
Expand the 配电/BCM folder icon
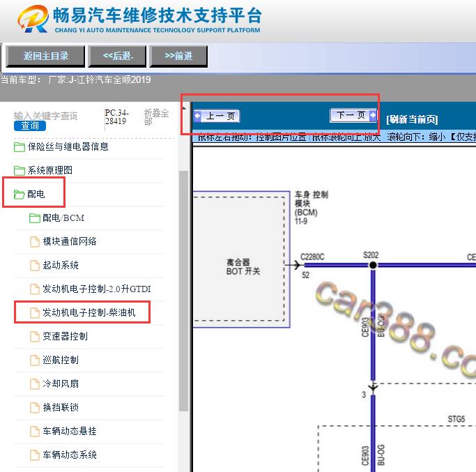click(35, 218)
